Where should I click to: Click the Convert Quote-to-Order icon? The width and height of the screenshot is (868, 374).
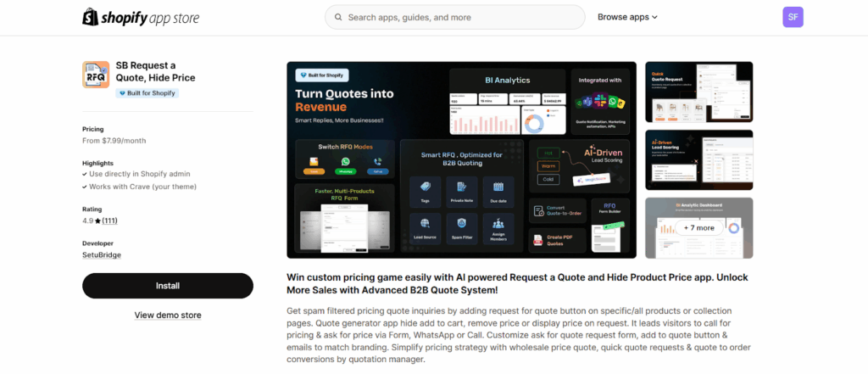538,210
